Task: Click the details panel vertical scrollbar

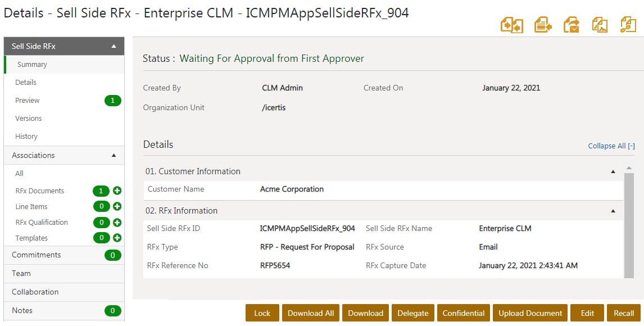Action: [x=629, y=225]
